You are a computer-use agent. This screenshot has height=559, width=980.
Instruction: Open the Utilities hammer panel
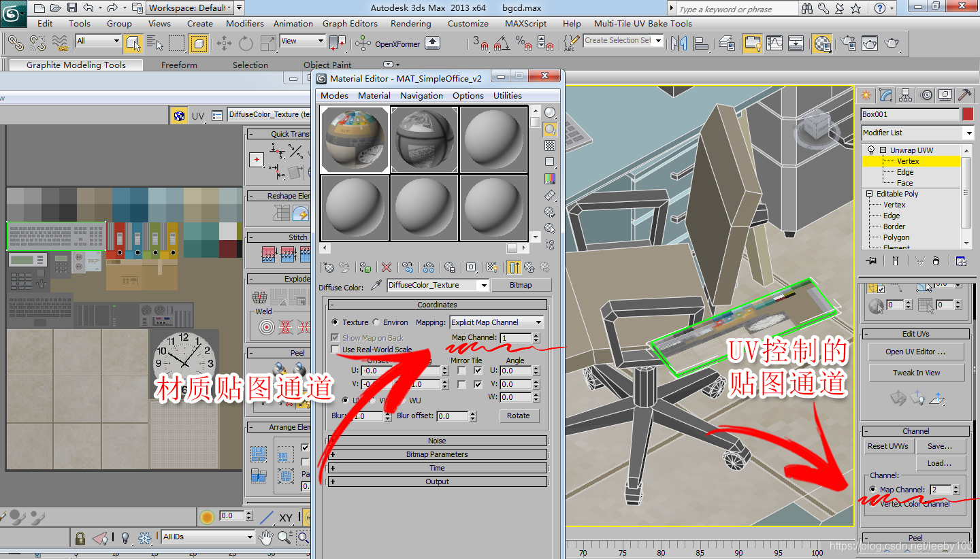point(964,95)
